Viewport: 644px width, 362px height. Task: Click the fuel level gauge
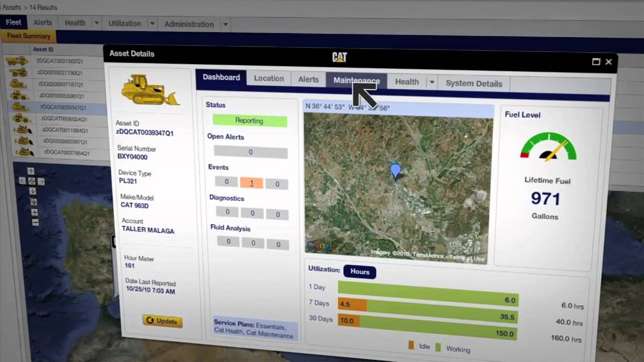(548, 146)
